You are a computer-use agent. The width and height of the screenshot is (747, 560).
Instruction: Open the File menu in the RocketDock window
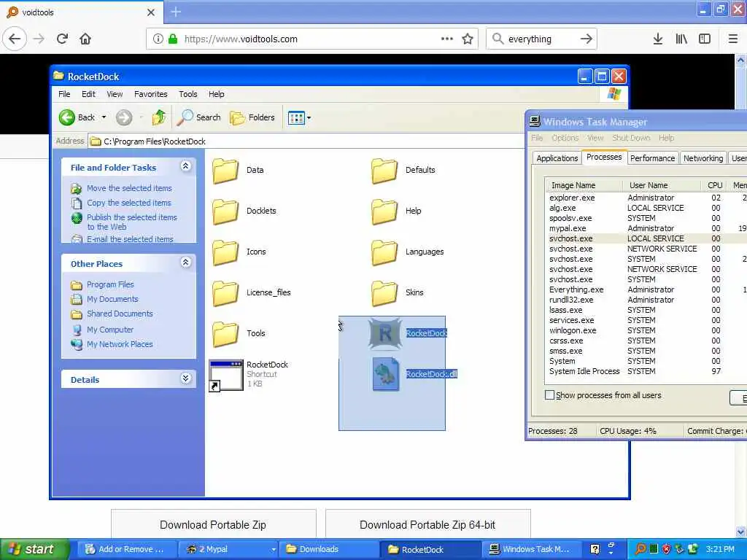[64, 94]
